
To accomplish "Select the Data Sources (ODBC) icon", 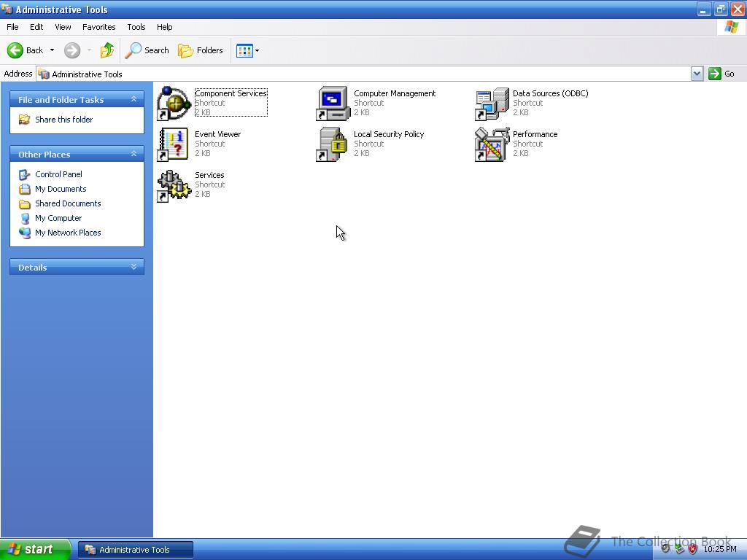I will pyautogui.click(x=492, y=104).
